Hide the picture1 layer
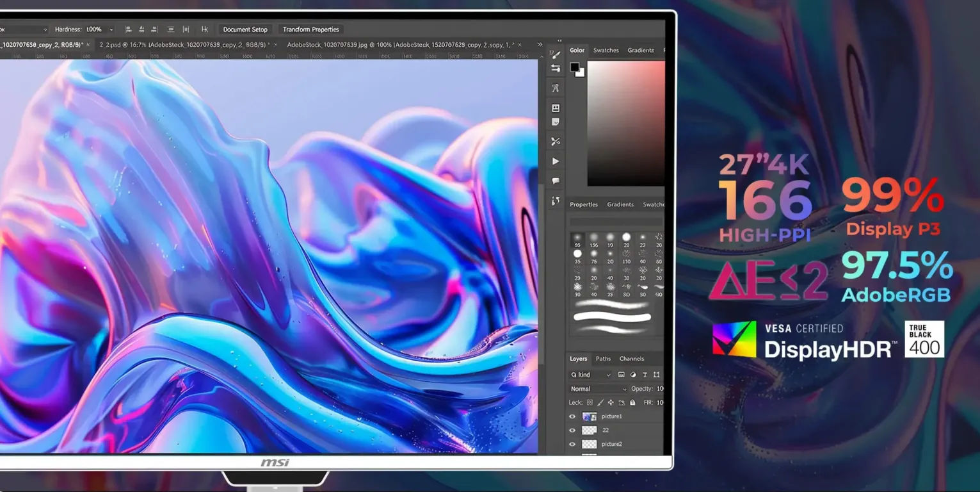 click(572, 416)
